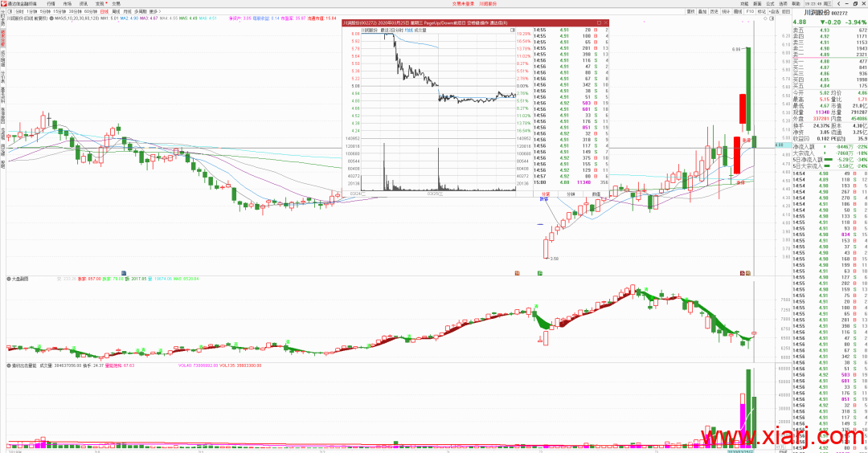The height and width of the screenshot is (453, 868).
Task: Click the 大盘副图 indicator panel icon
Action: (x=9, y=279)
